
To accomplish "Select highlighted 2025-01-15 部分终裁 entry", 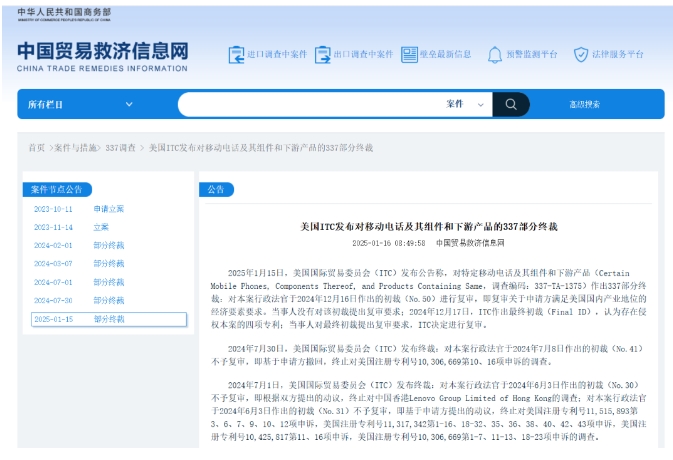I will click(x=109, y=319).
